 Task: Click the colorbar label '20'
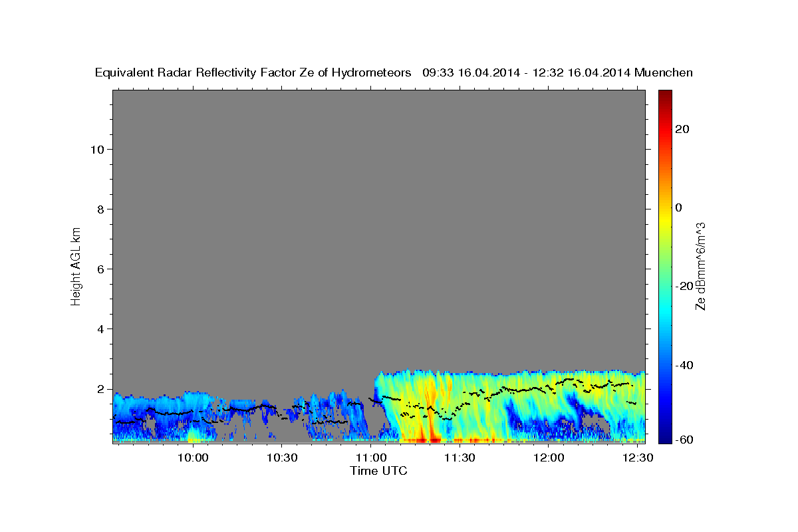(x=682, y=129)
